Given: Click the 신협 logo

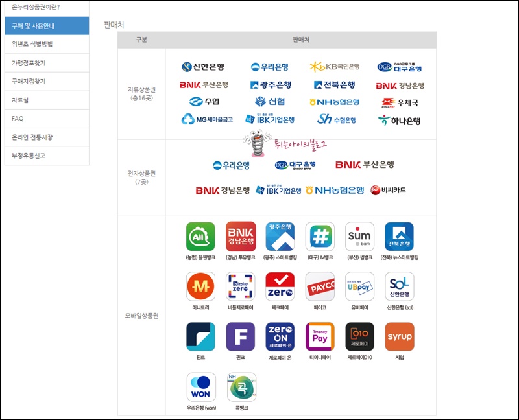Looking at the screenshot, I should [269, 102].
